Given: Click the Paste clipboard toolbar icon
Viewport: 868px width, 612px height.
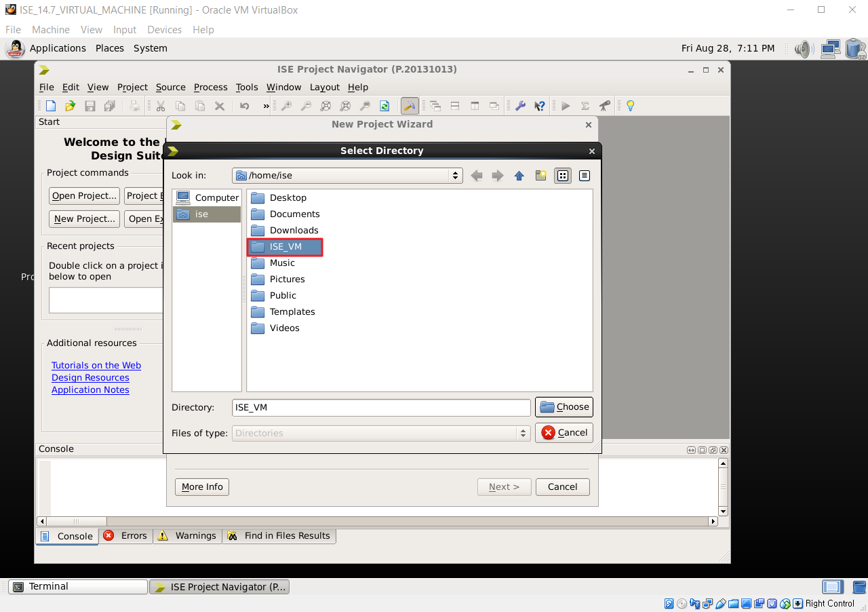Looking at the screenshot, I should (200, 106).
